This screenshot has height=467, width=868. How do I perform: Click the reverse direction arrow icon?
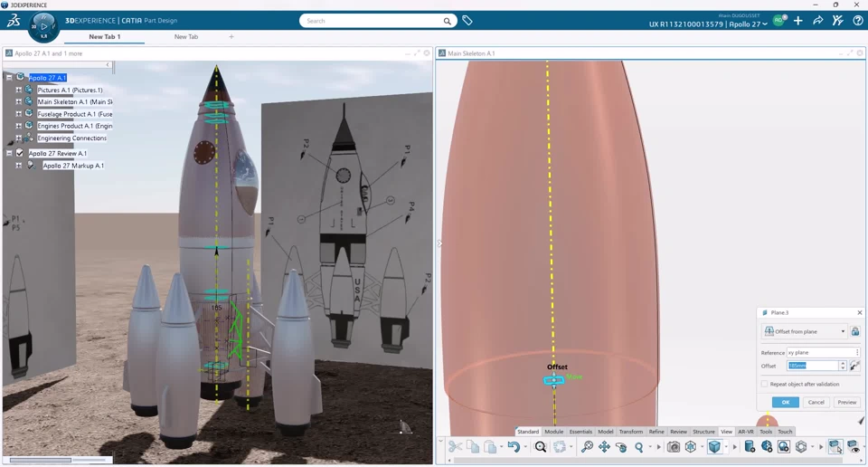(x=854, y=366)
